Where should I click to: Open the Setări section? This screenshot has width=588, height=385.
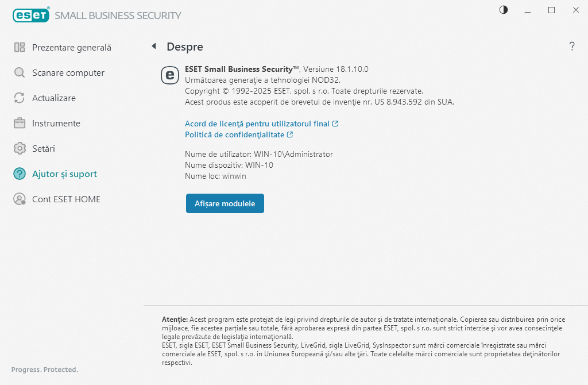pyautogui.click(x=44, y=149)
